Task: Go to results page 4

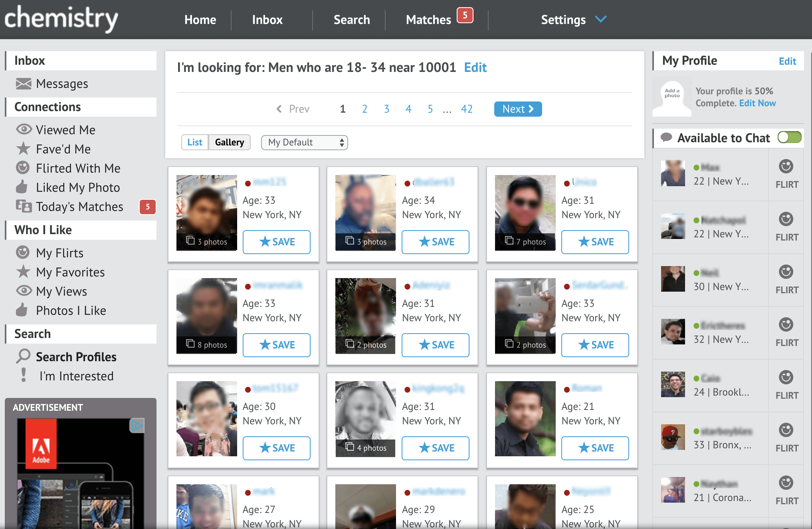Action: click(408, 109)
